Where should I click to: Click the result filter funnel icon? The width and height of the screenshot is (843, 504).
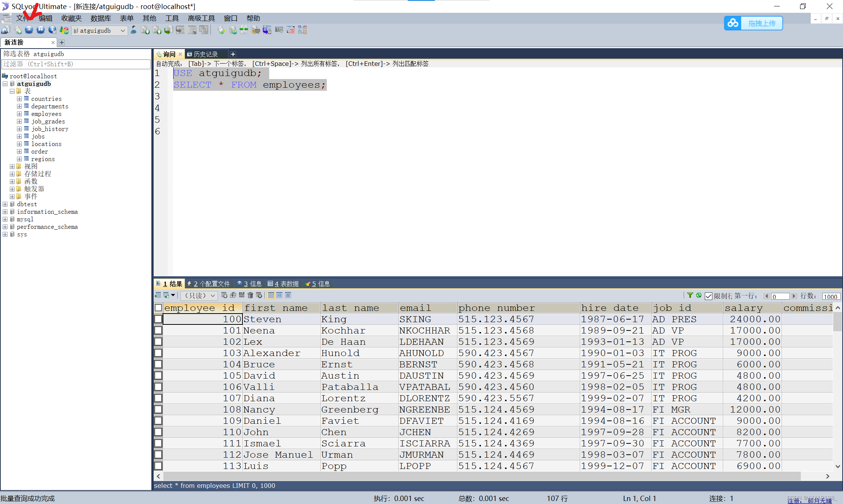690,295
